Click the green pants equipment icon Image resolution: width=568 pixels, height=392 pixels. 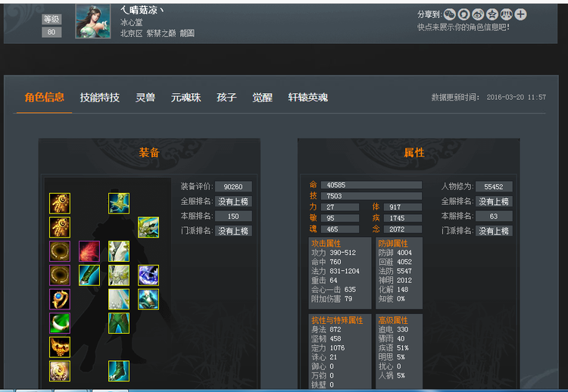pos(119,323)
